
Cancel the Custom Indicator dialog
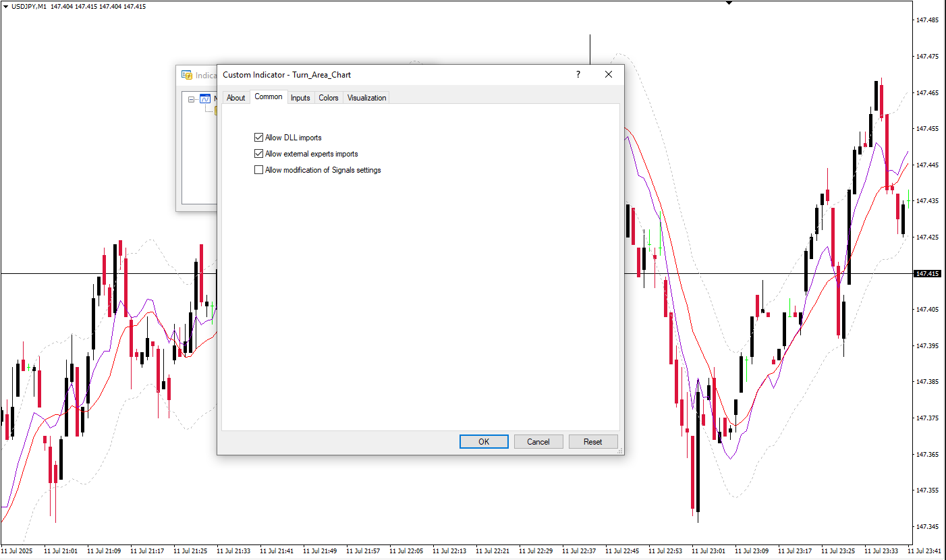click(x=538, y=442)
